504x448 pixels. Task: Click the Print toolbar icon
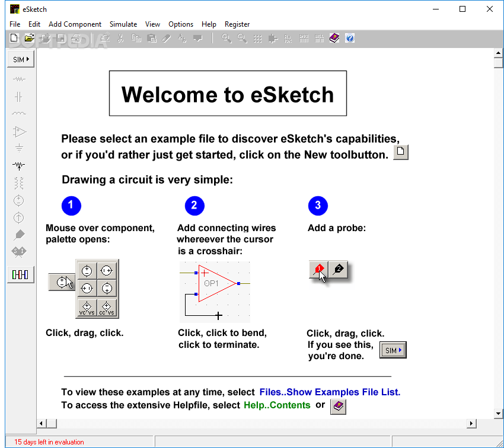point(76,39)
